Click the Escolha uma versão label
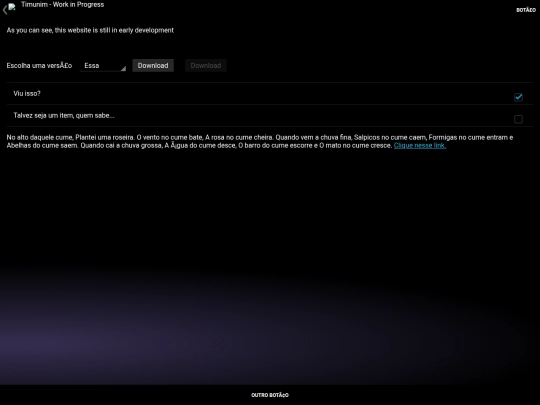 (x=39, y=65)
